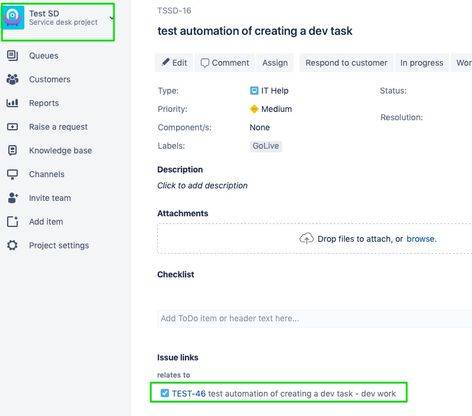
Task: Open the Knowledge base icon
Action: [x=12, y=150]
